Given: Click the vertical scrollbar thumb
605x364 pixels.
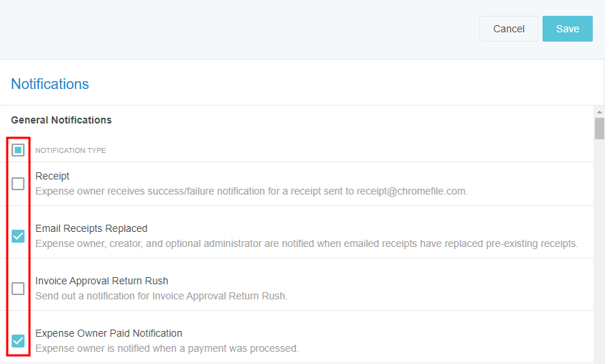Looking at the screenshot, I should click(x=599, y=128).
